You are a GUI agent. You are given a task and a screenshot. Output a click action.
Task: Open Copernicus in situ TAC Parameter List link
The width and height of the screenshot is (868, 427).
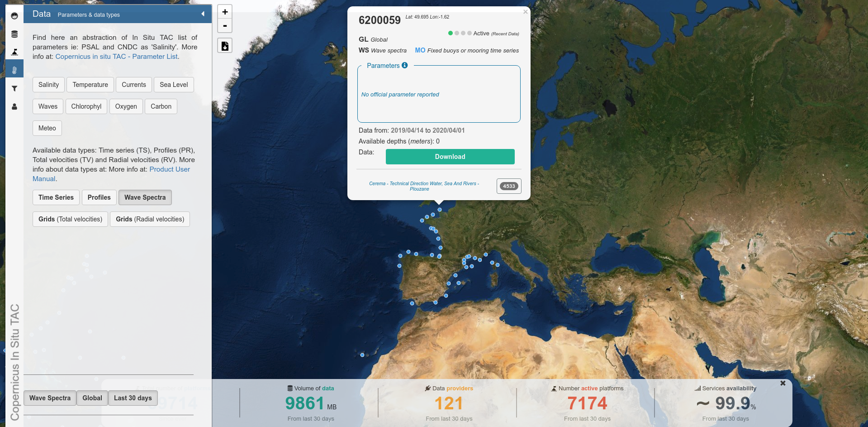point(116,57)
